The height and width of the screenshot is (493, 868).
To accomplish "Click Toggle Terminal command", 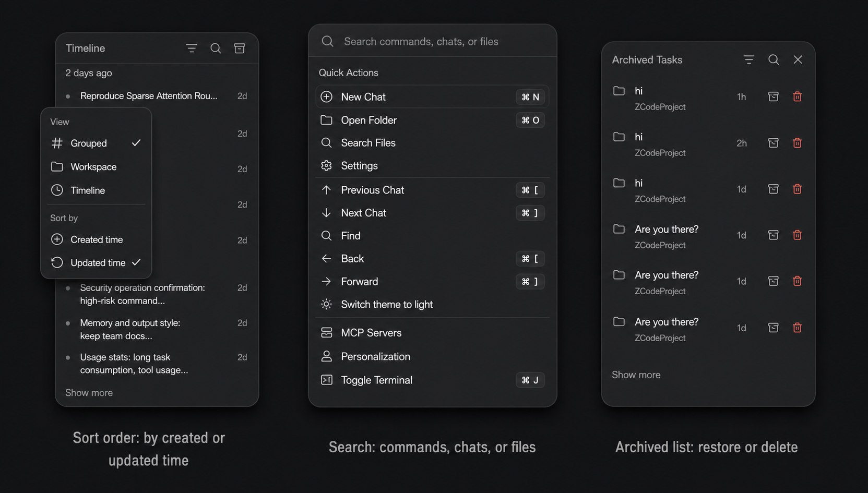I will coord(432,380).
